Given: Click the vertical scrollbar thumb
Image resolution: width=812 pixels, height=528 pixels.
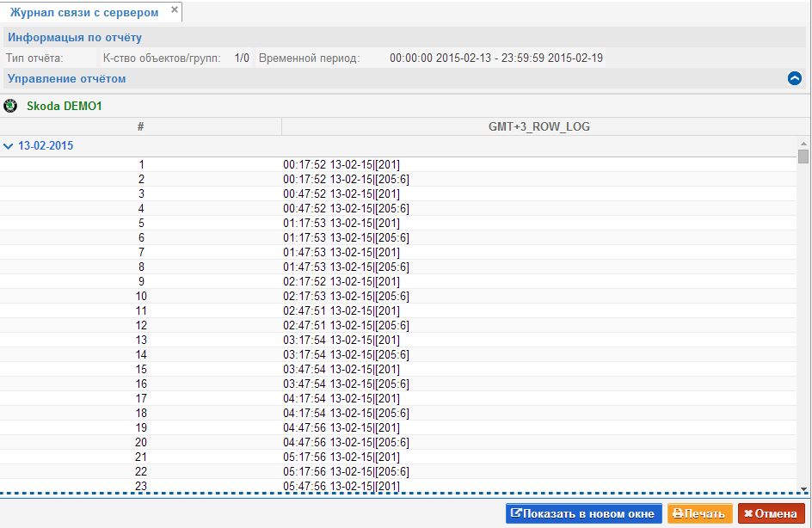Looking at the screenshot, I should click(x=803, y=157).
